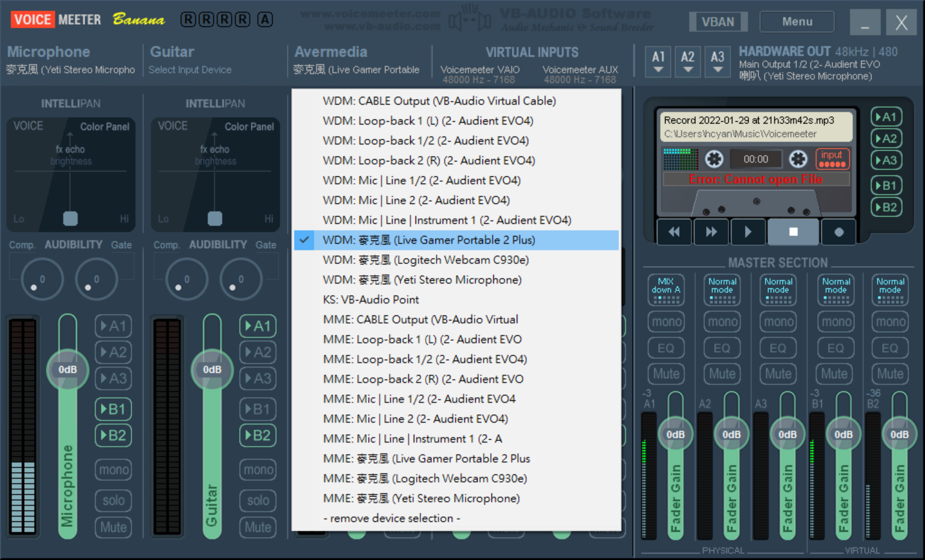Start recording with the record button
The height and width of the screenshot is (560, 925).
click(x=838, y=232)
